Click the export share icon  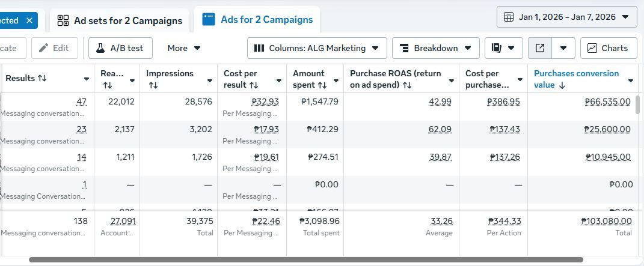pyautogui.click(x=540, y=48)
